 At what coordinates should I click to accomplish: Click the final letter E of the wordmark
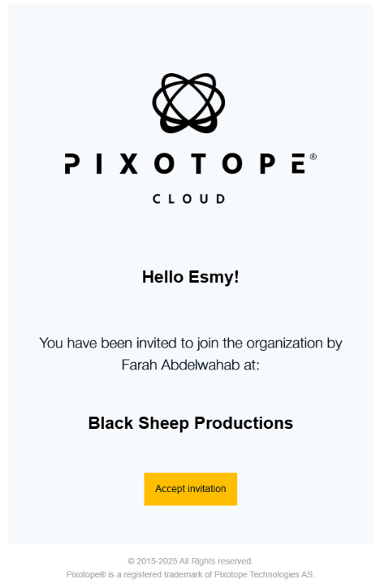(299, 163)
